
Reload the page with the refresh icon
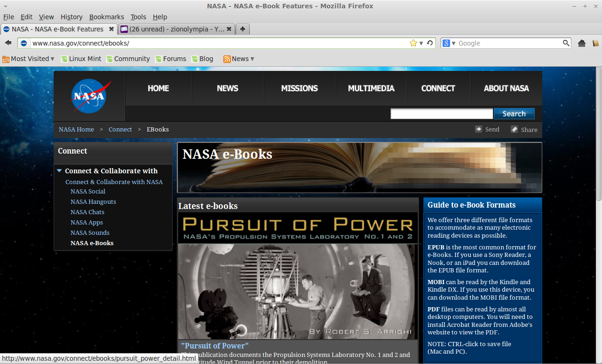(429, 43)
